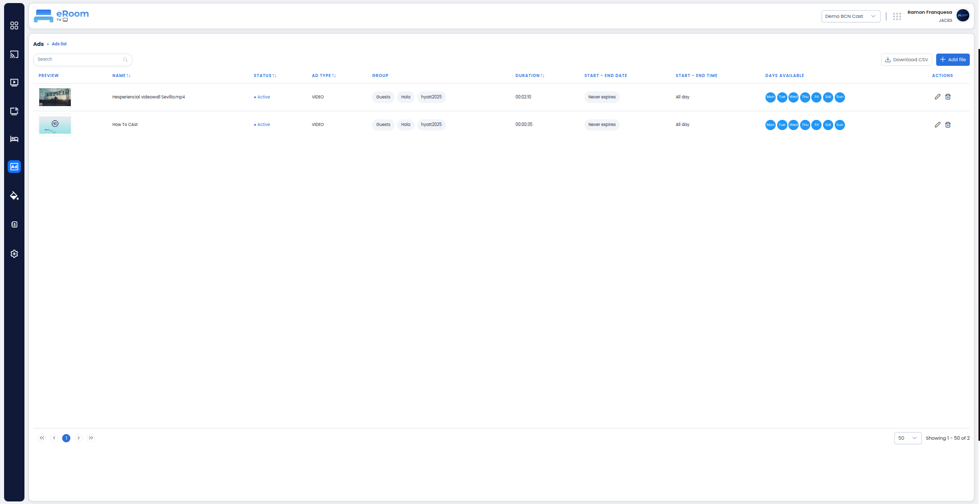Toggle Tue for How To CAst ad
This screenshot has width=980, height=504.
tap(782, 125)
